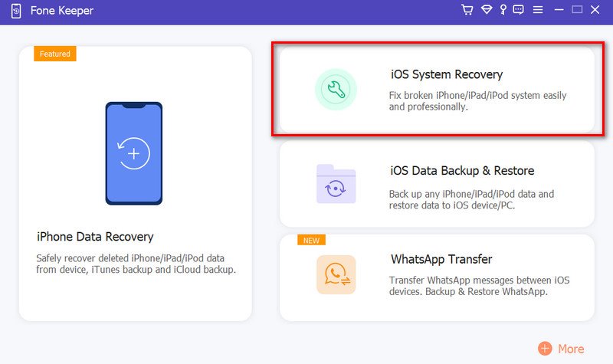
Task: Close the Fone Keeper window
Action: pyautogui.click(x=595, y=10)
